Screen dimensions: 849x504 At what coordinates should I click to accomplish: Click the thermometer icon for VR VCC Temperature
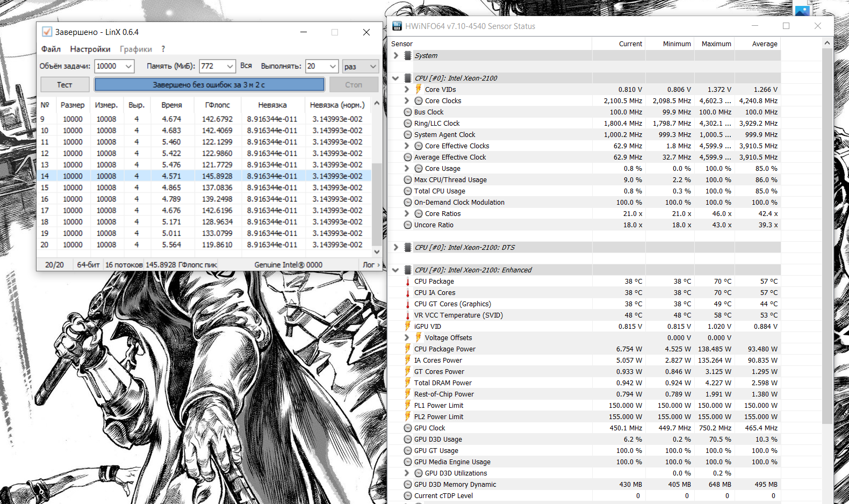pyautogui.click(x=408, y=315)
